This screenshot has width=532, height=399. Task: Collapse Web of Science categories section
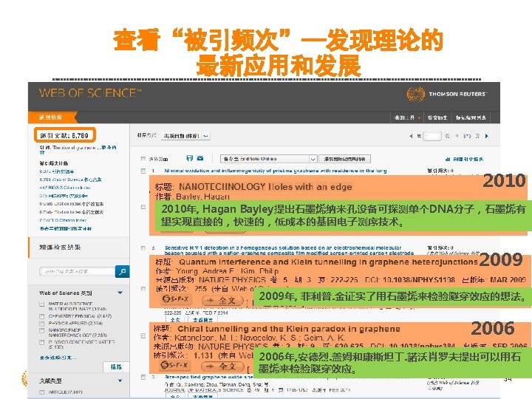pos(120,293)
